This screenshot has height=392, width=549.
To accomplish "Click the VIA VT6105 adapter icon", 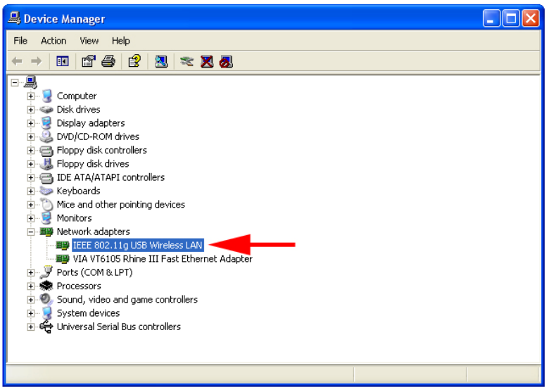I will pos(63,259).
